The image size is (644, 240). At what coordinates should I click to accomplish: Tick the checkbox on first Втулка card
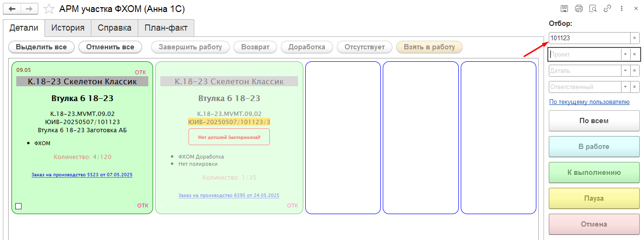coord(19,206)
